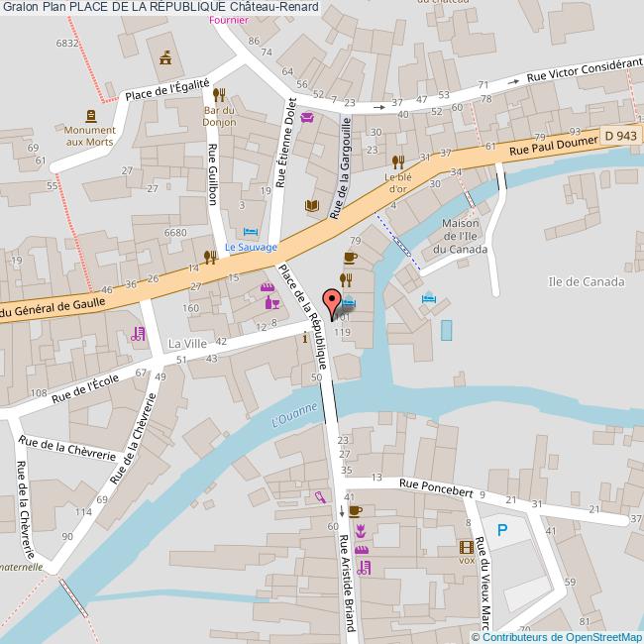
Task: Click the D 943 road shield label
Action: 620,136
